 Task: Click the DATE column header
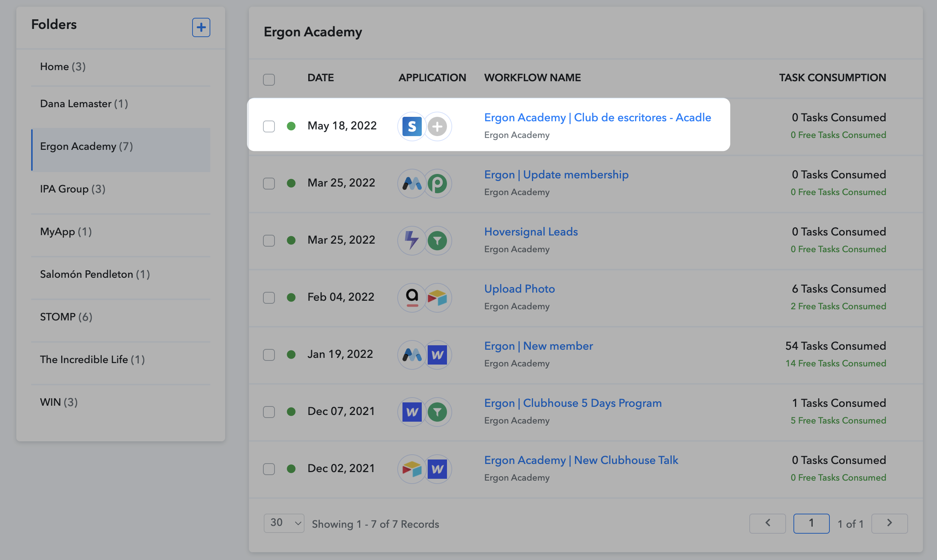(x=321, y=78)
